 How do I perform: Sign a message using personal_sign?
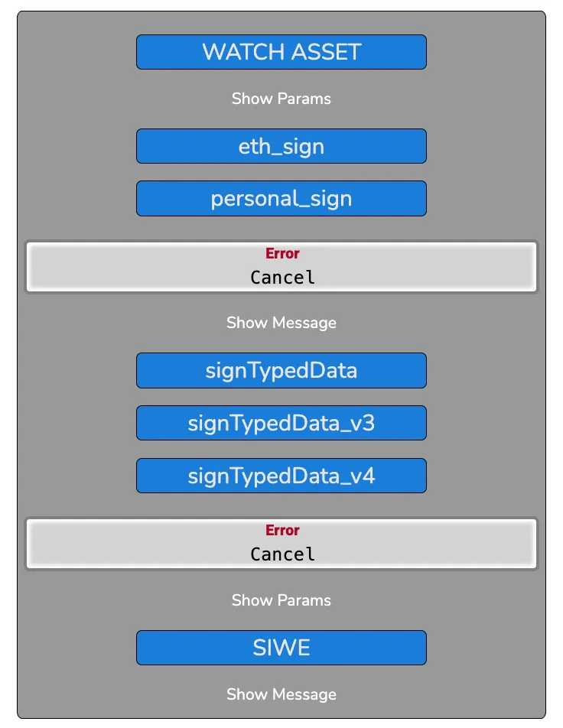coord(281,198)
